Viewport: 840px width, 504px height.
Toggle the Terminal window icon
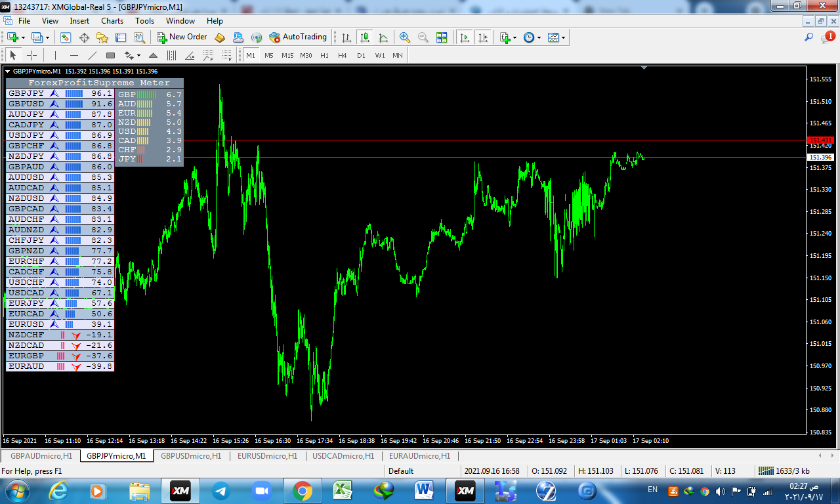121,37
